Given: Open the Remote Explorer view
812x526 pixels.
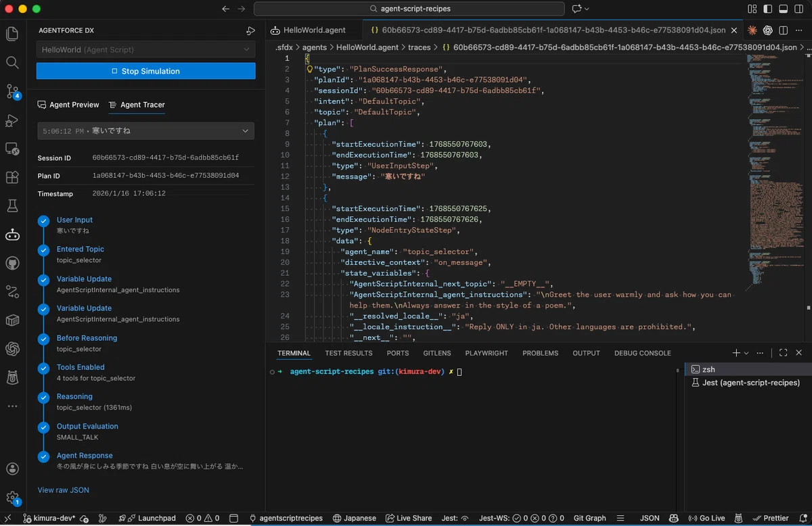Looking at the screenshot, I should pyautogui.click(x=12, y=149).
